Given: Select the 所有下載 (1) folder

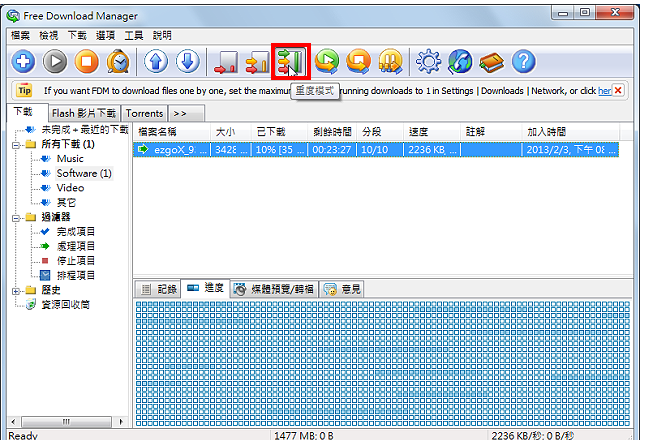Looking at the screenshot, I should [x=68, y=144].
